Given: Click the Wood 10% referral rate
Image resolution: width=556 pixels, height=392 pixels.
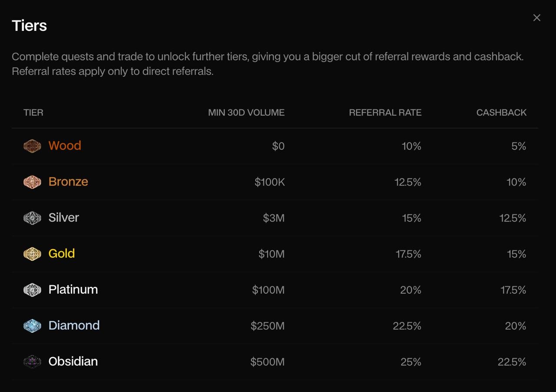Looking at the screenshot, I should tap(411, 146).
